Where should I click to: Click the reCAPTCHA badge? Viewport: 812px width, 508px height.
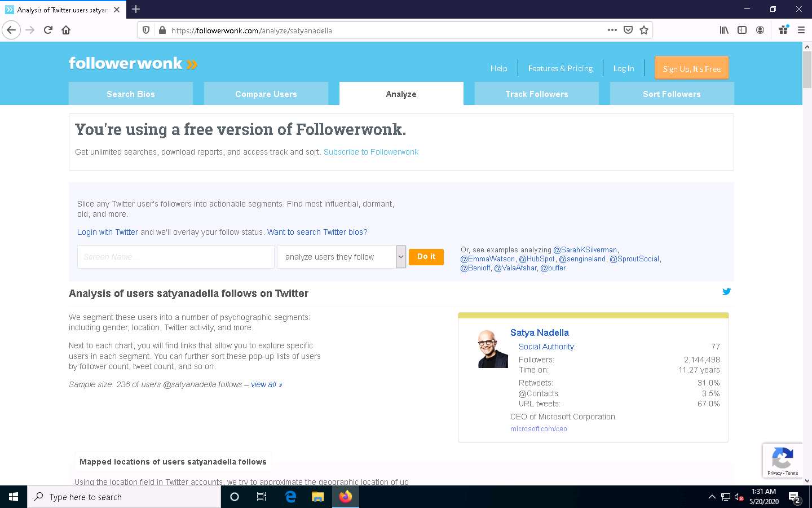coord(782,460)
